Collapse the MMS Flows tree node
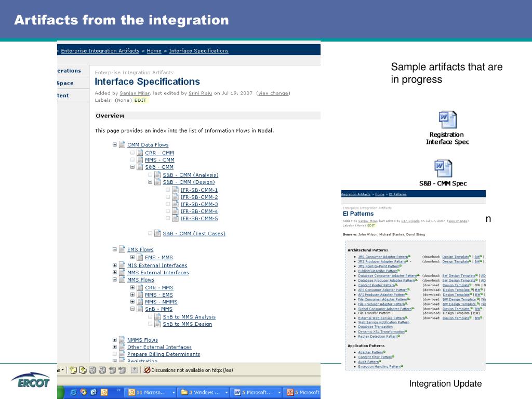 click(115, 280)
